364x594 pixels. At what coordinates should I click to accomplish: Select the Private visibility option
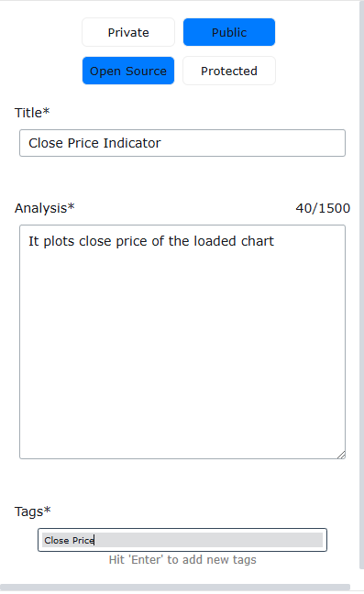(128, 32)
